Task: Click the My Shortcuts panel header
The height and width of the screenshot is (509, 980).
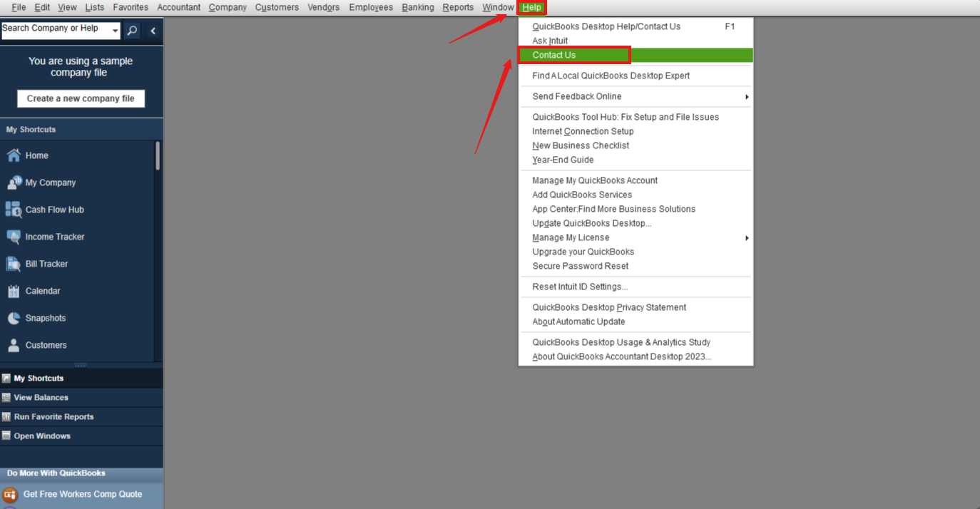Action: [x=81, y=130]
